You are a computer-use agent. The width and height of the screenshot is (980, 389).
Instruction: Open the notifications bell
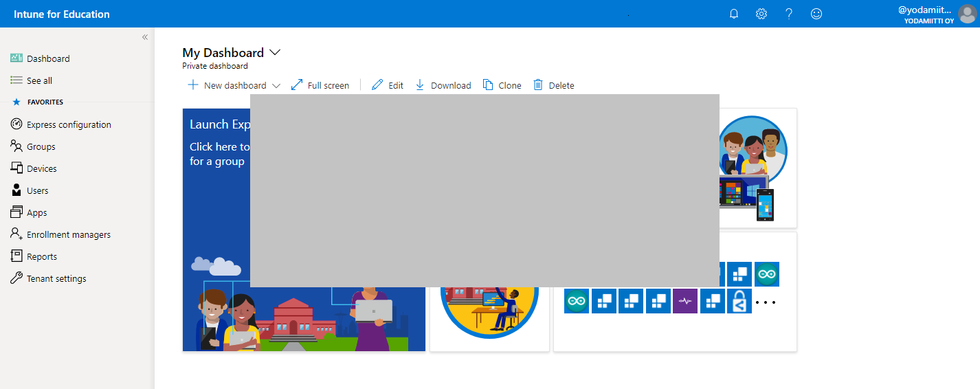pyautogui.click(x=734, y=14)
